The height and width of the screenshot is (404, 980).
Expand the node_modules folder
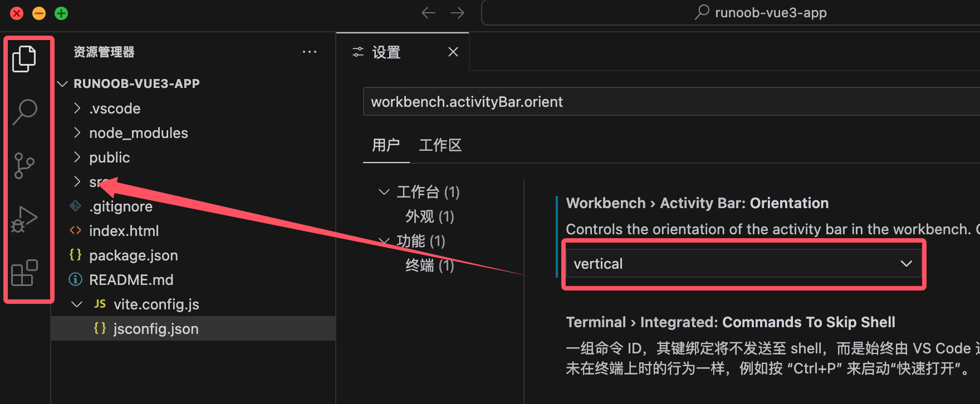pos(138,133)
